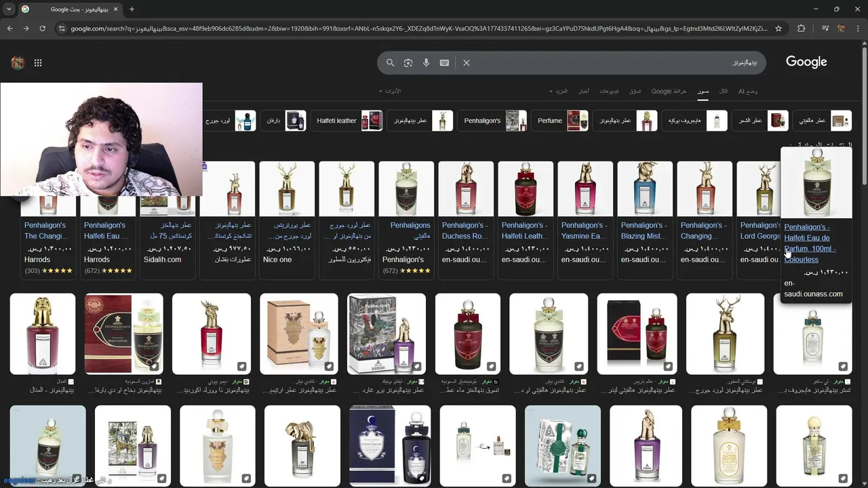
Task: View site information icon in address bar
Action: pos(62,28)
